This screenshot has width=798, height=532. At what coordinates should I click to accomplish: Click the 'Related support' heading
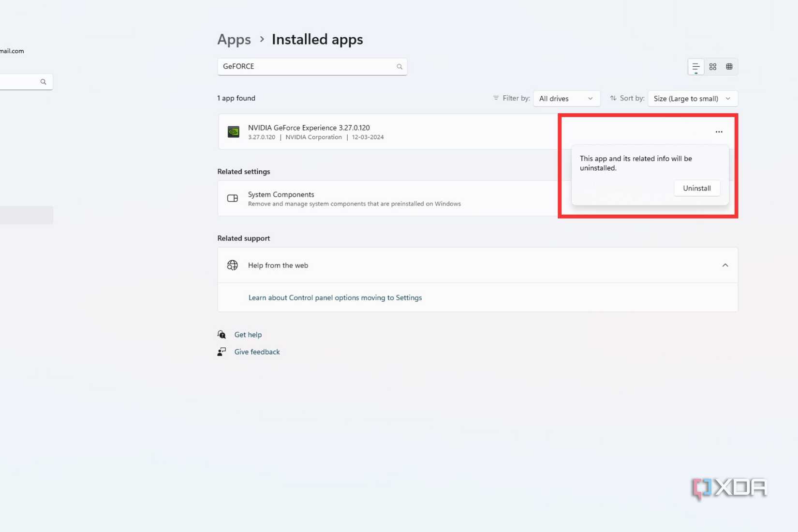click(244, 238)
